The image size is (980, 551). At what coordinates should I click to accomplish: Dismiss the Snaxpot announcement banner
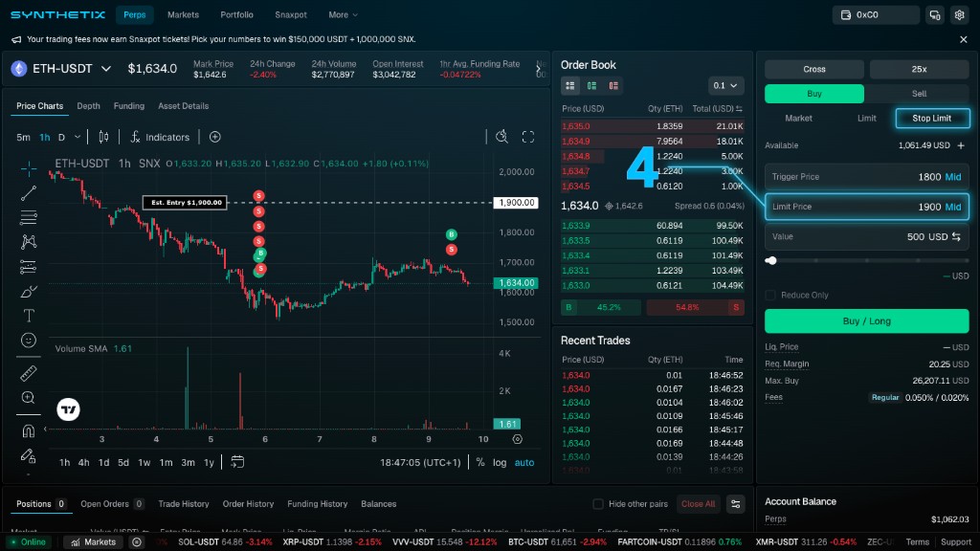(963, 39)
